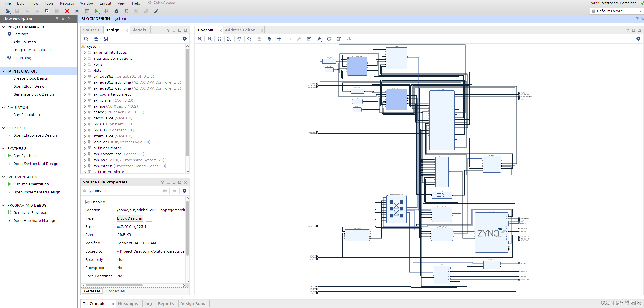Screen dimensions: 644x308
Task: Expand the Ports tree node
Action: 85,65
